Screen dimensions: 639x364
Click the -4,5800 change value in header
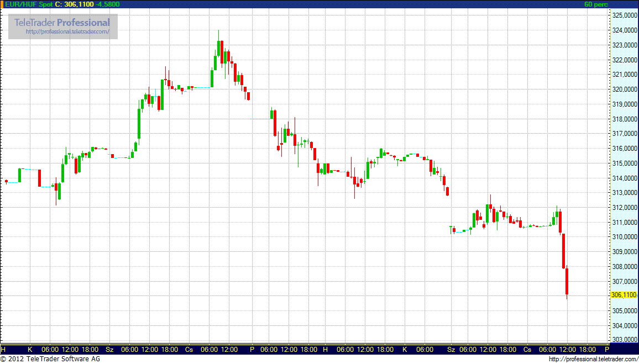(x=108, y=4)
